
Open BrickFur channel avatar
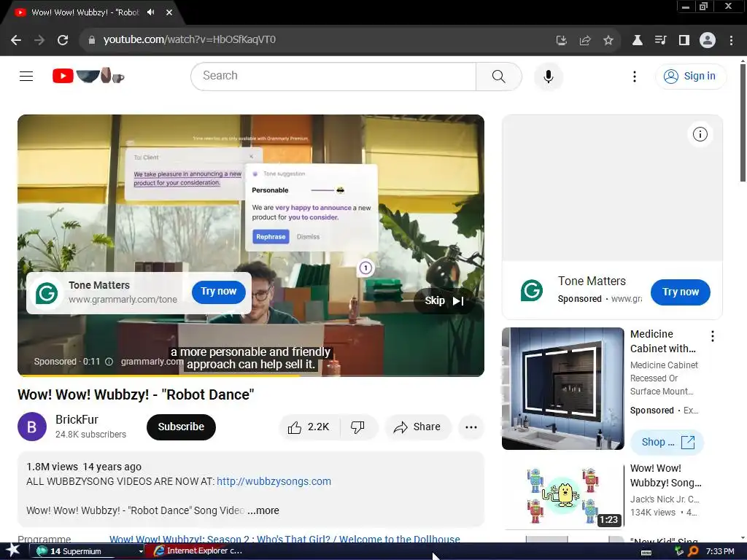tap(32, 427)
